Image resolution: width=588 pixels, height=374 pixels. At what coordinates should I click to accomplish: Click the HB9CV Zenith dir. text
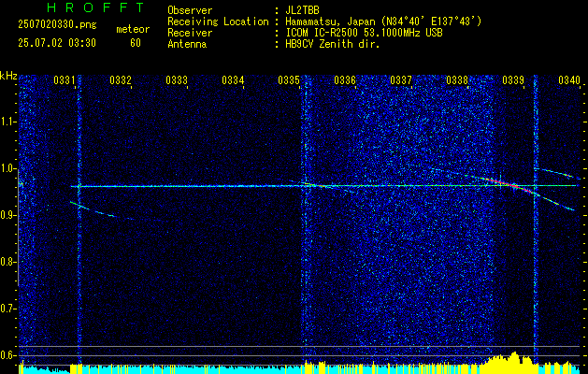333,44
